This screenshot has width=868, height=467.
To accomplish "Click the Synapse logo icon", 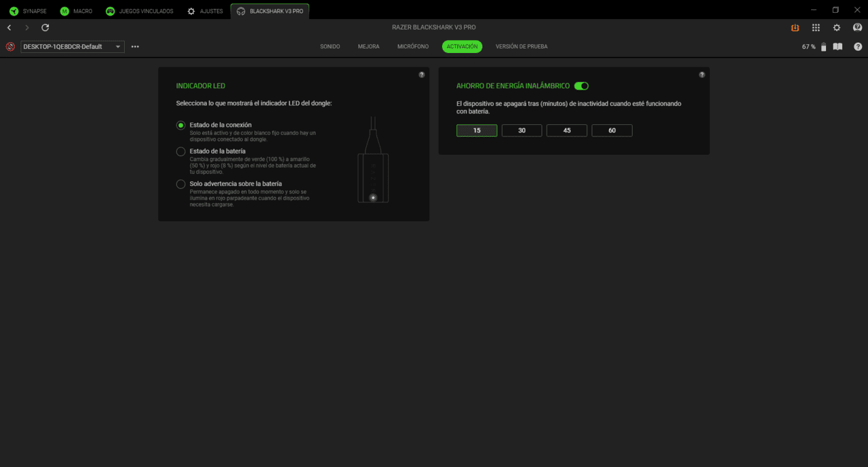I will [14, 12].
